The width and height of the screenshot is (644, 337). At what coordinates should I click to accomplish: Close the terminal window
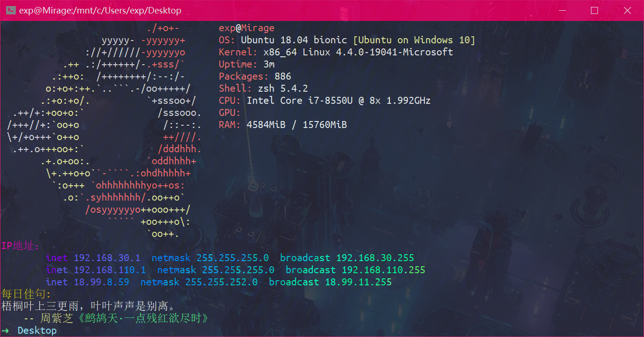tap(627, 10)
